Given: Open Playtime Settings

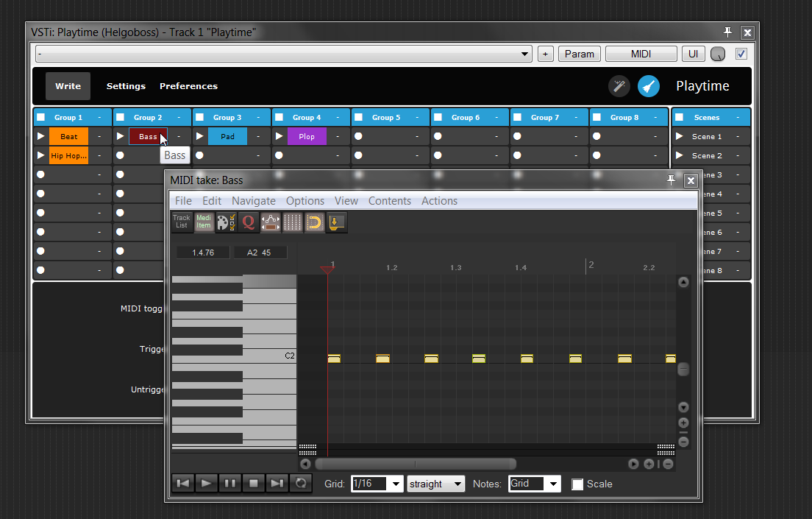Looking at the screenshot, I should click(126, 86).
